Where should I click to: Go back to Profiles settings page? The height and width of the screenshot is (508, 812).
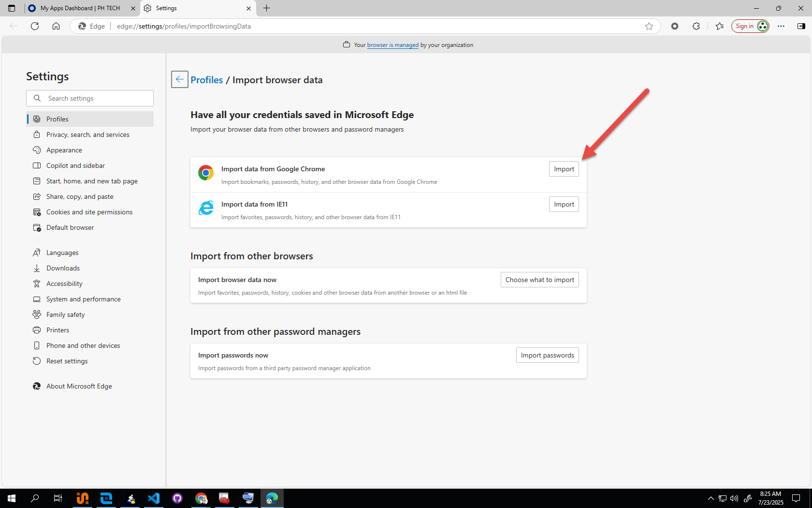(x=206, y=79)
